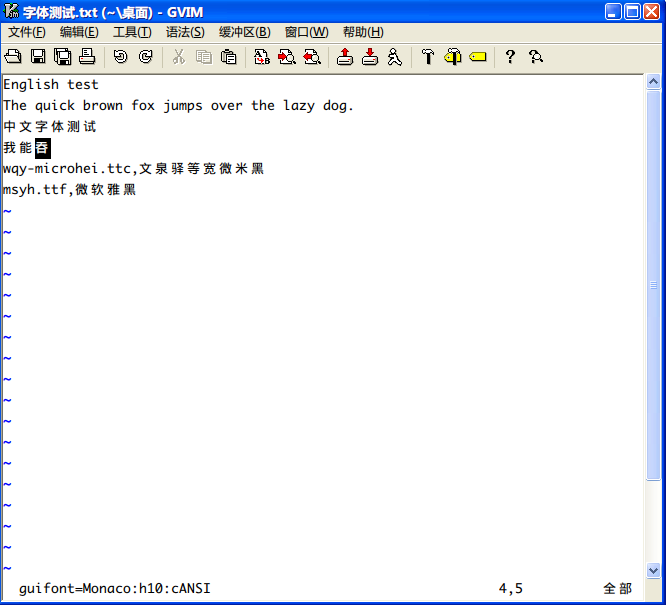
Task: Click the 'guifont=Monaco:h10:cANSI' status text
Action: tap(115, 588)
